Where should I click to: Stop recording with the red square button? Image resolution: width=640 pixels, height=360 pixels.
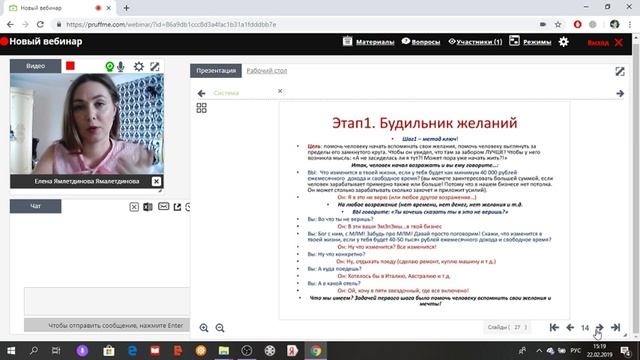tap(70, 66)
